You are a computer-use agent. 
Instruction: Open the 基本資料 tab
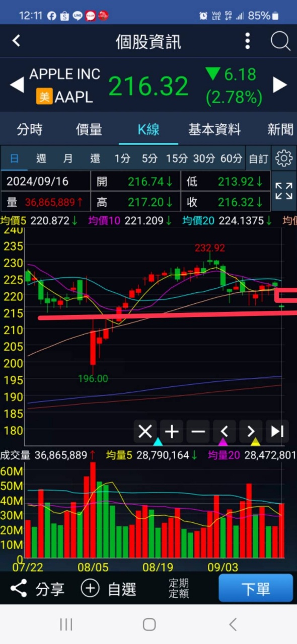point(214,129)
